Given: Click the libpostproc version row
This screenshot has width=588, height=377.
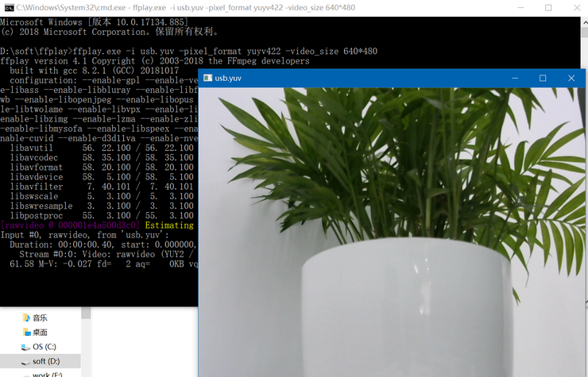Looking at the screenshot, I should pyautogui.click(x=102, y=216).
